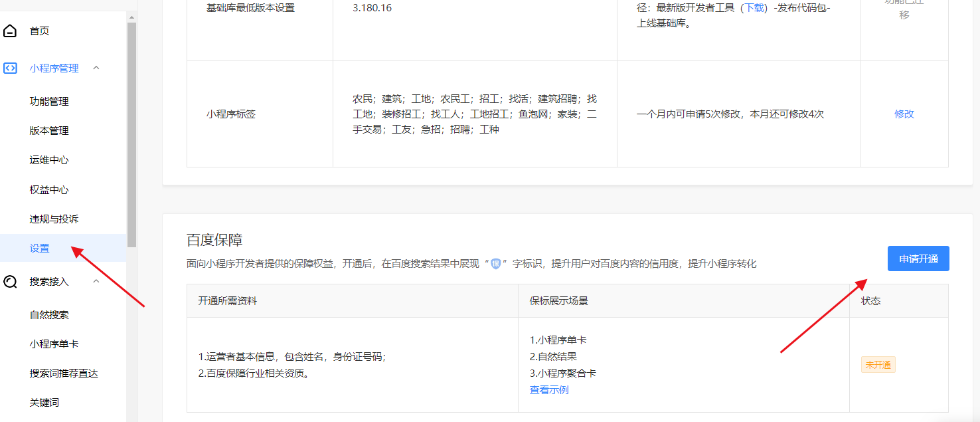This screenshot has width=980, height=422.
Task: Click the mini program management code icon
Action: [10, 68]
